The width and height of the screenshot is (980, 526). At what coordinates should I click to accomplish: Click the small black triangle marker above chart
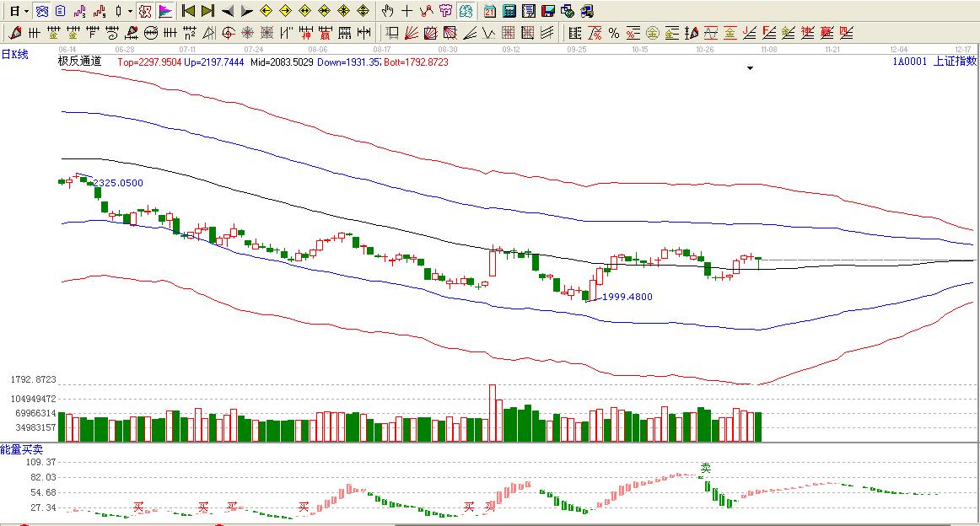point(750,69)
